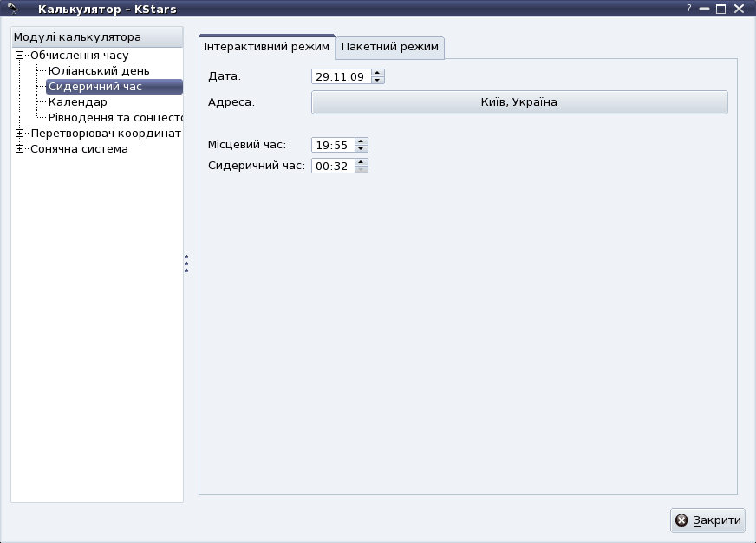Collapse the Обчислення часу tree node

click(19, 56)
